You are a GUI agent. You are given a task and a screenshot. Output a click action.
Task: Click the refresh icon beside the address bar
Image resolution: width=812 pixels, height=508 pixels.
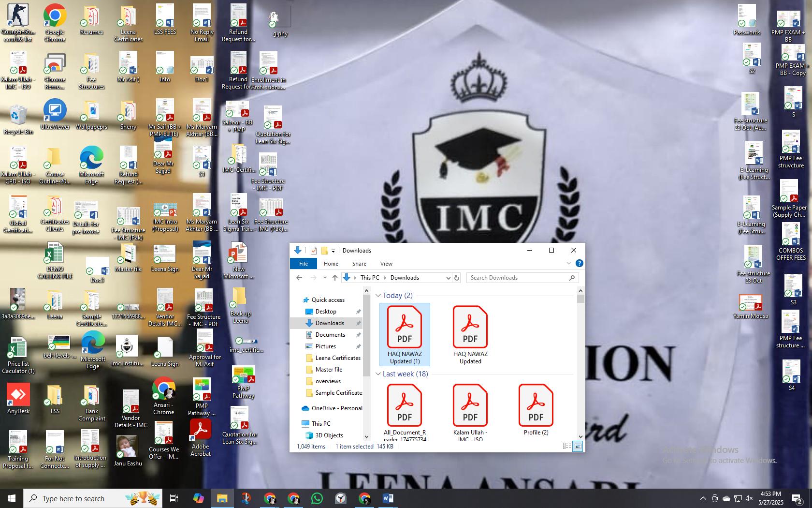point(457,278)
